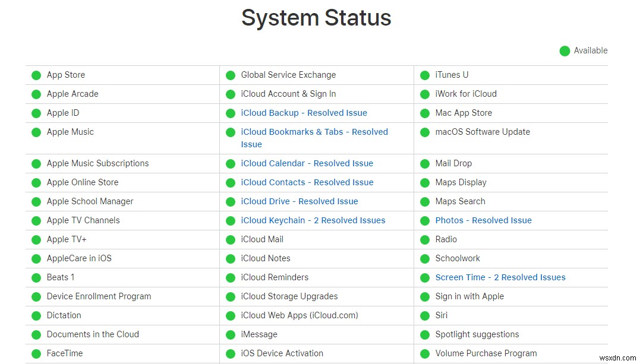Click the Screen Time - 2 Resolved Issues link
The image size is (643, 364).
(x=500, y=277)
